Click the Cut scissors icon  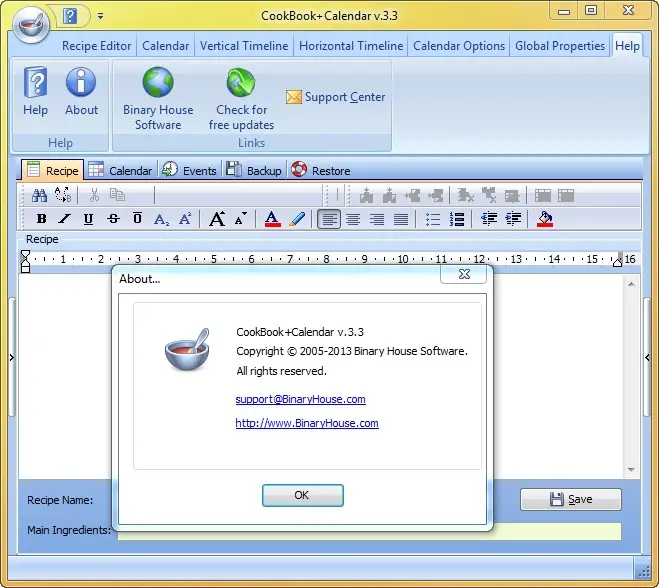pos(94,195)
